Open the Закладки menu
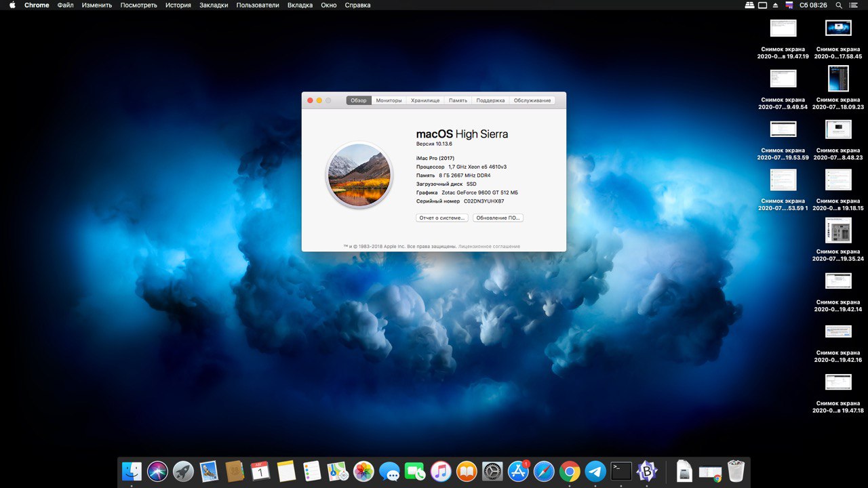This screenshot has height=488, width=868. (214, 5)
